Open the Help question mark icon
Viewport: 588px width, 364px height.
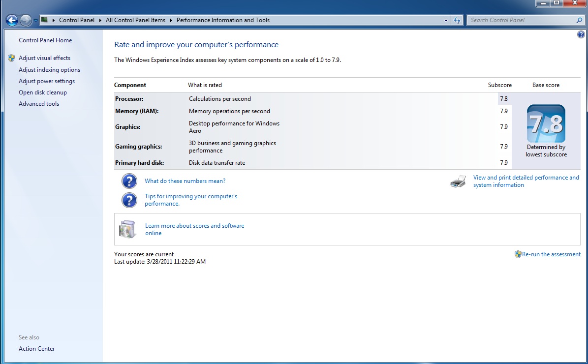click(x=581, y=34)
